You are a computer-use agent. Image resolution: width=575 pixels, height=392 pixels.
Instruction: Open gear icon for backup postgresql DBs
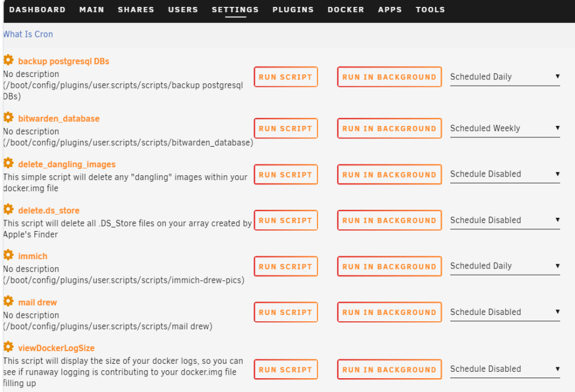tap(9, 60)
